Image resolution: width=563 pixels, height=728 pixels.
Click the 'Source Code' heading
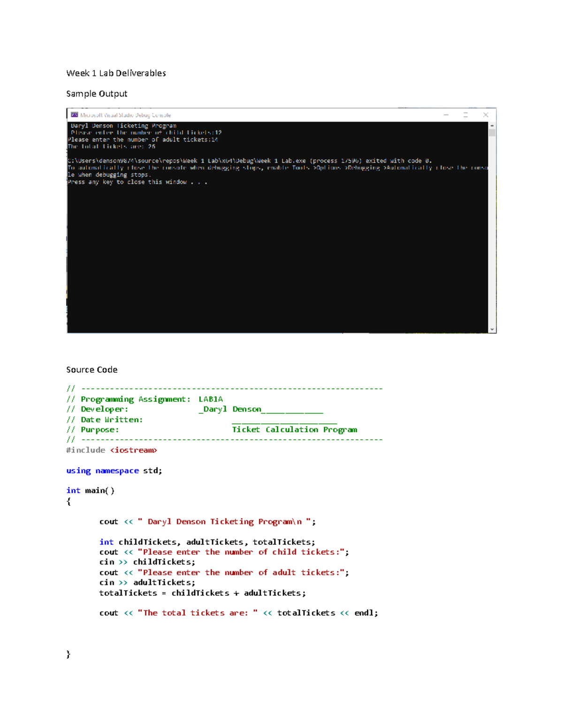pyautogui.click(x=92, y=369)
